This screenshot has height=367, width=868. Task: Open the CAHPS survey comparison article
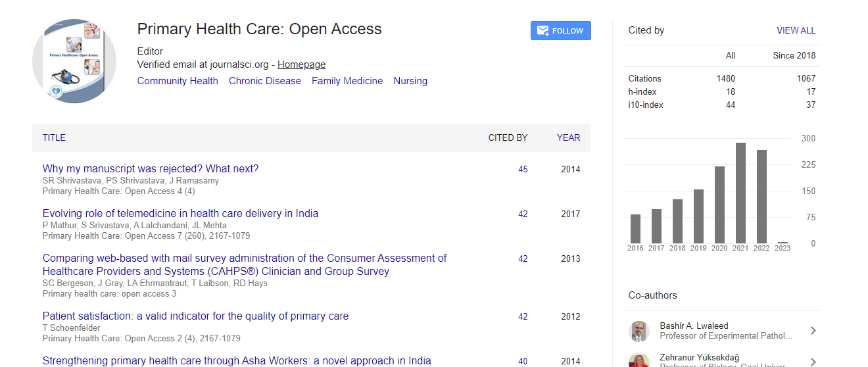click(245, 265)
